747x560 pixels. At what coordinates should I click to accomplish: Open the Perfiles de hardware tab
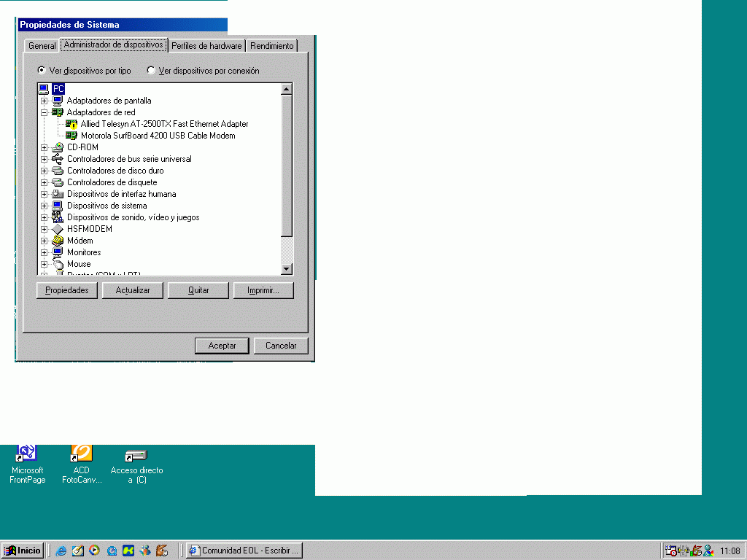point(206,46)
